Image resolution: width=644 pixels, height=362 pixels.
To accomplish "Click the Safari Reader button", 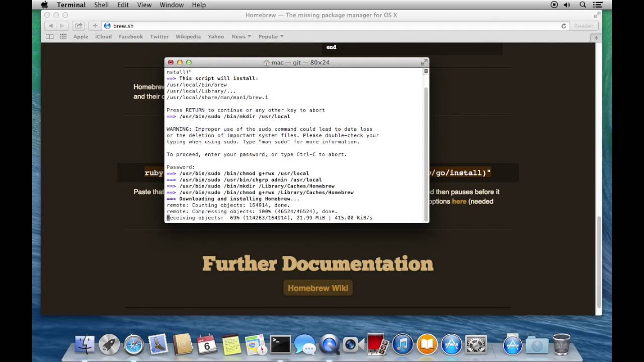I will point(584,26).
